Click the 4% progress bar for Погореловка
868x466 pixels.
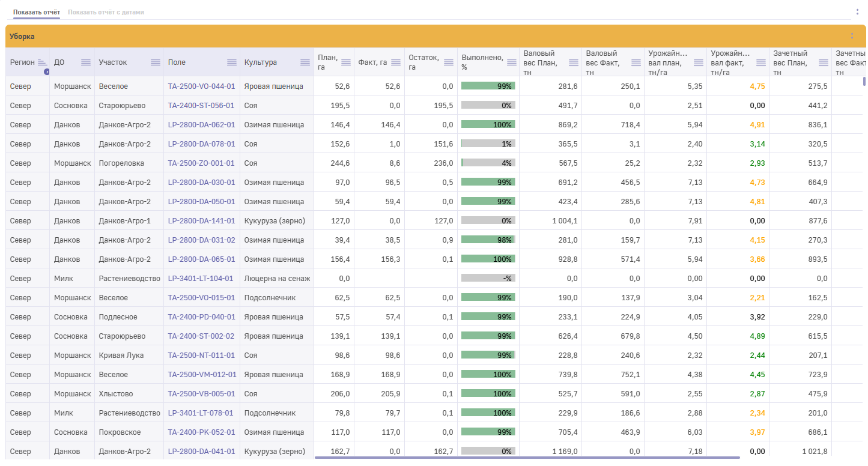(x=488, y=163)
